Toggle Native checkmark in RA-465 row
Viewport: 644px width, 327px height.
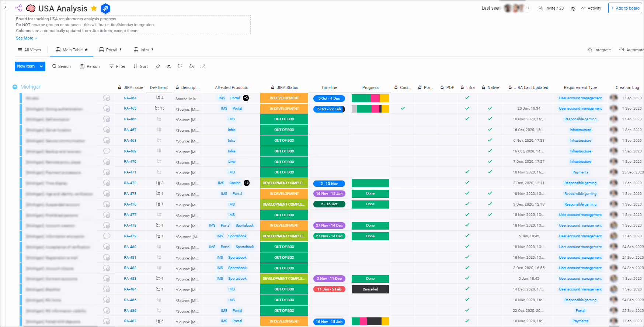click(490, 109)
